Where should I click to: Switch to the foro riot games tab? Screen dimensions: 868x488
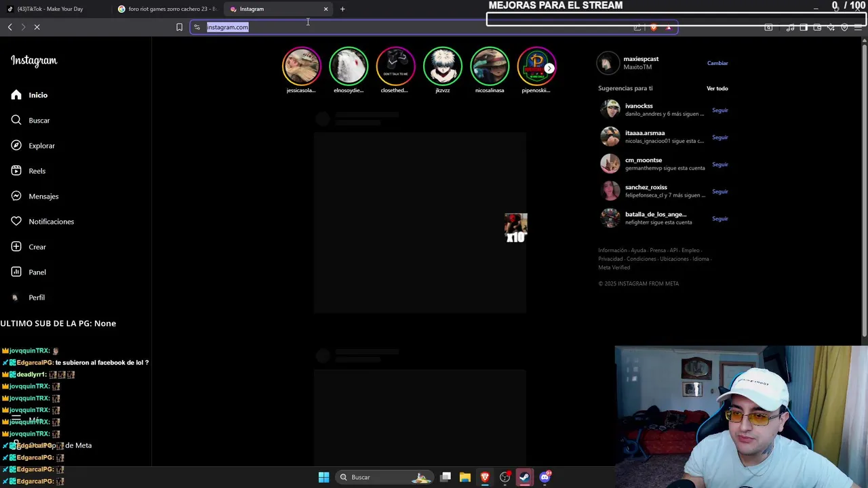coord(167,9)
